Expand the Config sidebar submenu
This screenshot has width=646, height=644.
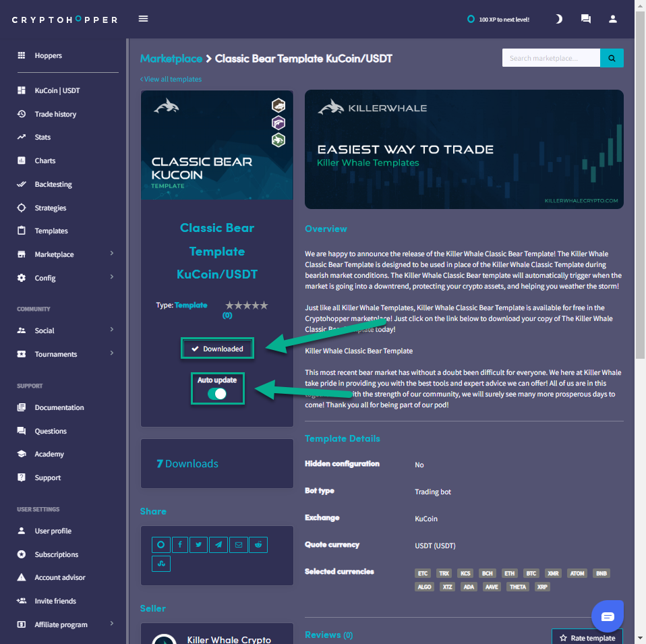111,278
